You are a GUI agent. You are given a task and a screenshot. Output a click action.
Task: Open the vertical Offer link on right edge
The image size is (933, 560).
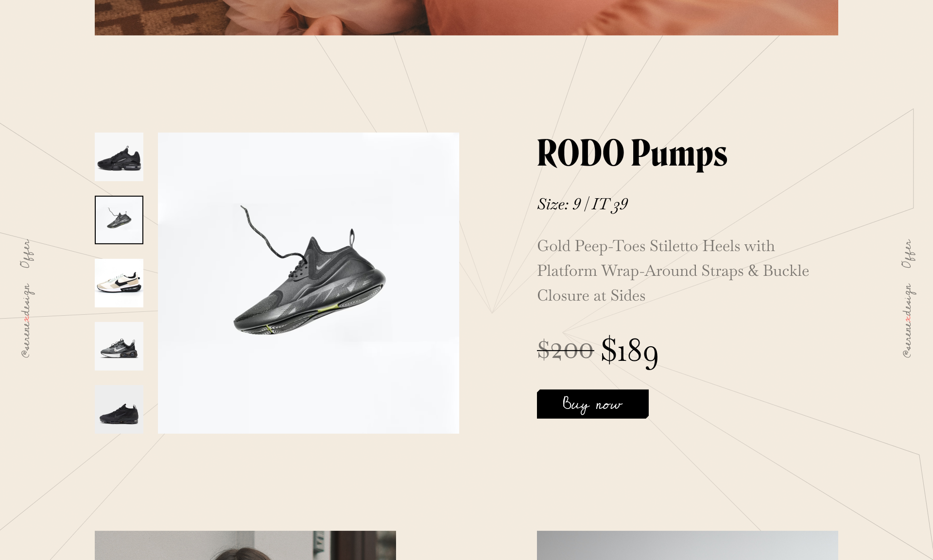(907, 254)
